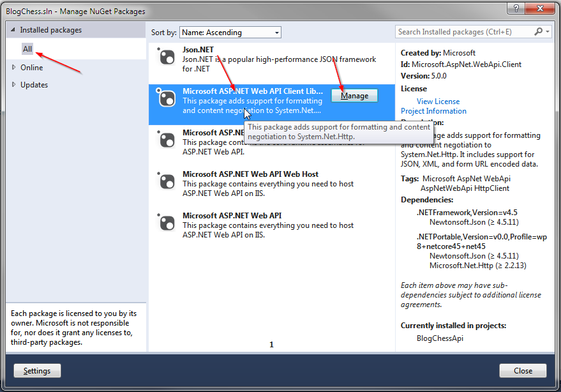Screen dimensions: 561x392
Task: Click Newtonsoft.Json under .NETFramework dependency
Action: click(x=474, y=222)
